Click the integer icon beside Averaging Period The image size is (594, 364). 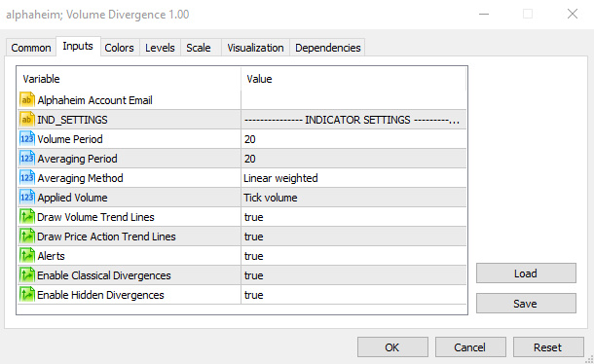[x=27, y=159]
